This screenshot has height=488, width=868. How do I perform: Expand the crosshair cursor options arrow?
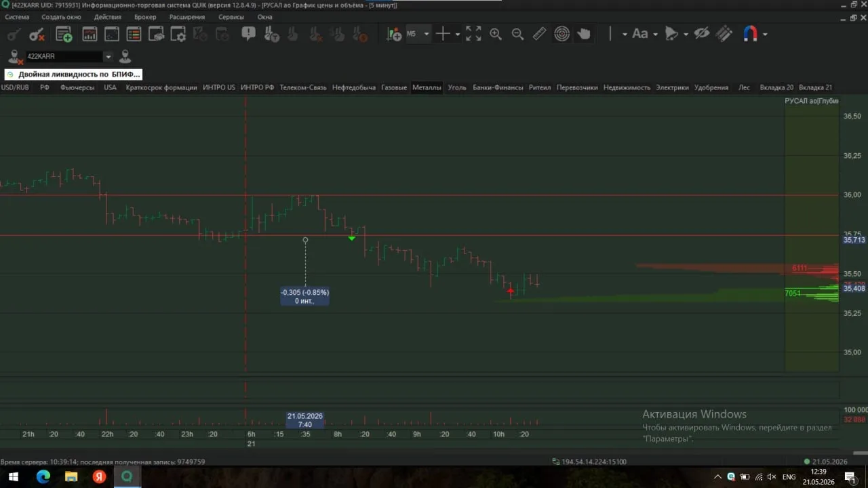458,34
